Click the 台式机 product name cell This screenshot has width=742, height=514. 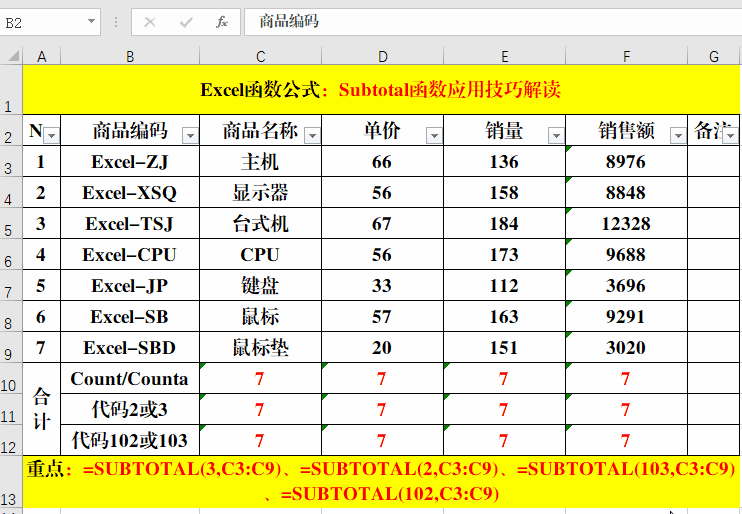[260, 223]
